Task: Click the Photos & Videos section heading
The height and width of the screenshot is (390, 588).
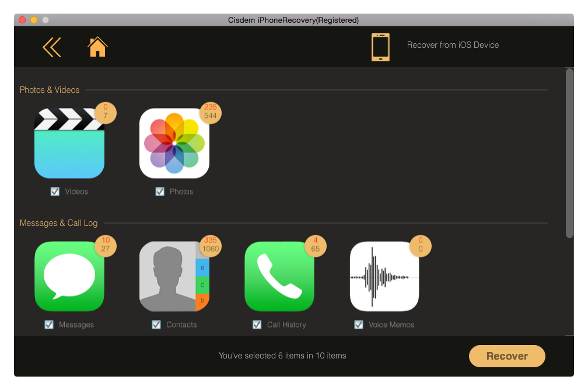Action: [50, 90]
